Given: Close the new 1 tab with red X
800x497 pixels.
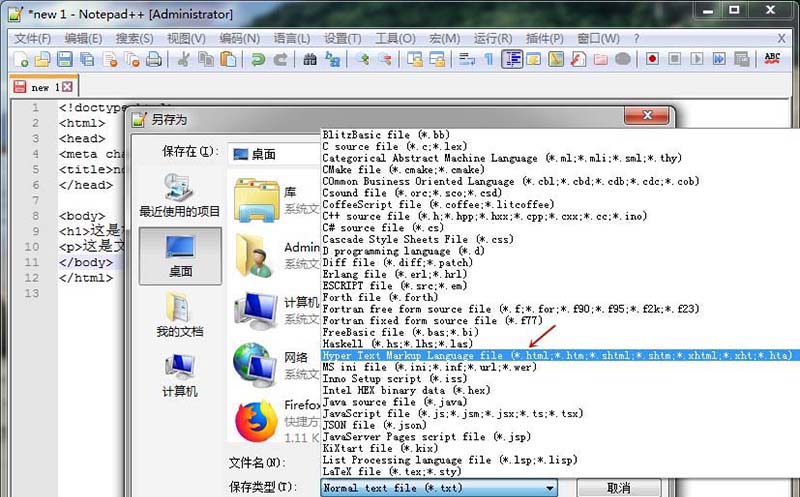Looking at the screenshot, I should 67,87.
